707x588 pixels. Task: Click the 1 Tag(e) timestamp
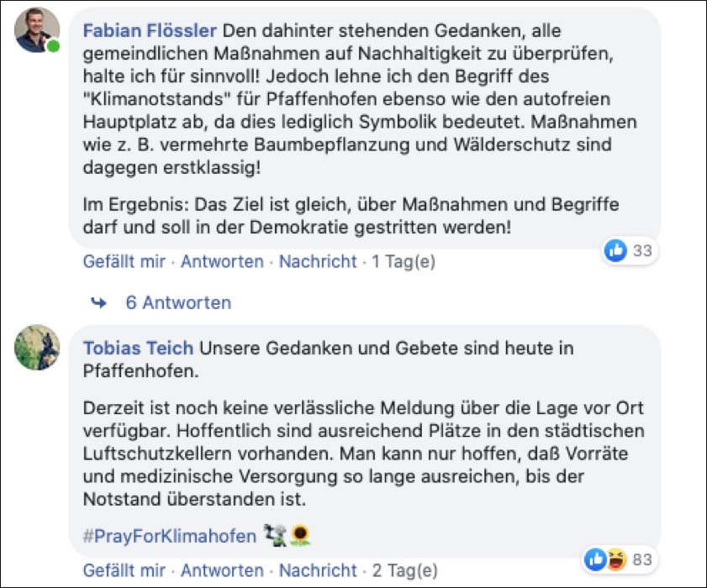click(x=404, y=261)
